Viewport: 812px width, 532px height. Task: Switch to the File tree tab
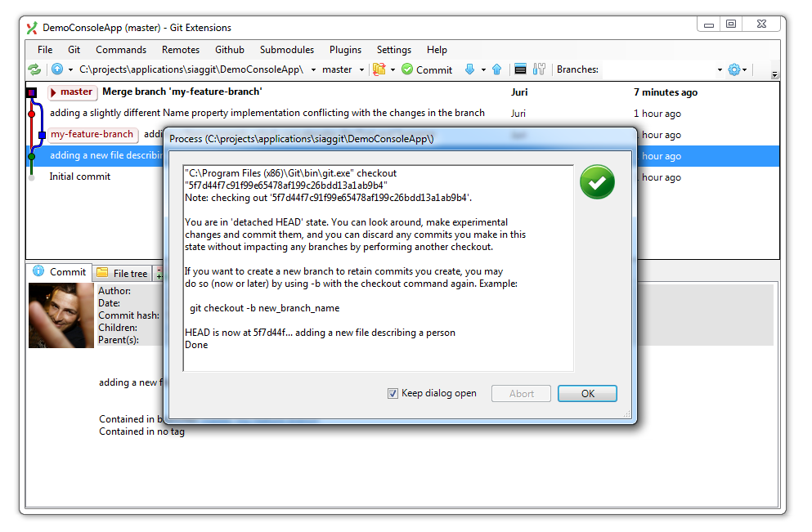coord(123,273)
